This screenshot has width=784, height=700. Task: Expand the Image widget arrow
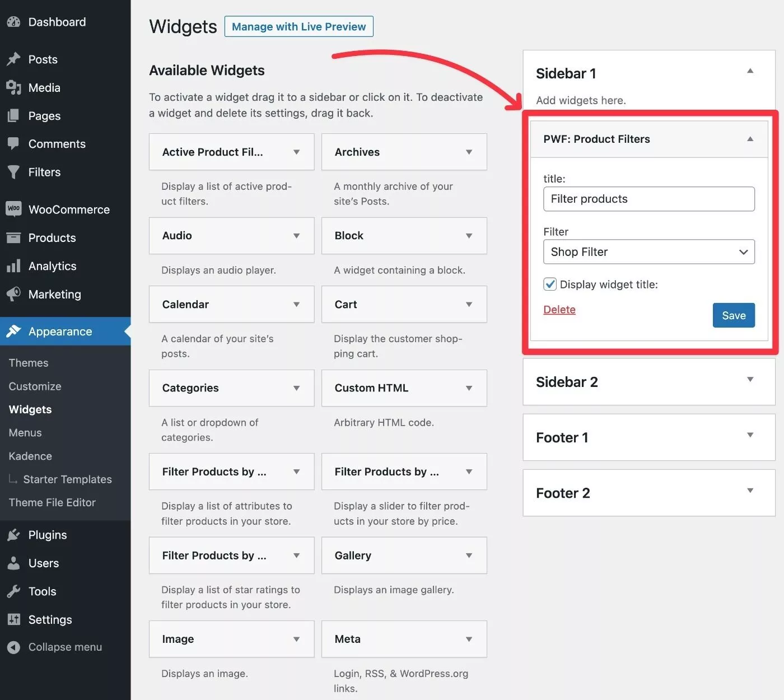tap(296, 639)
